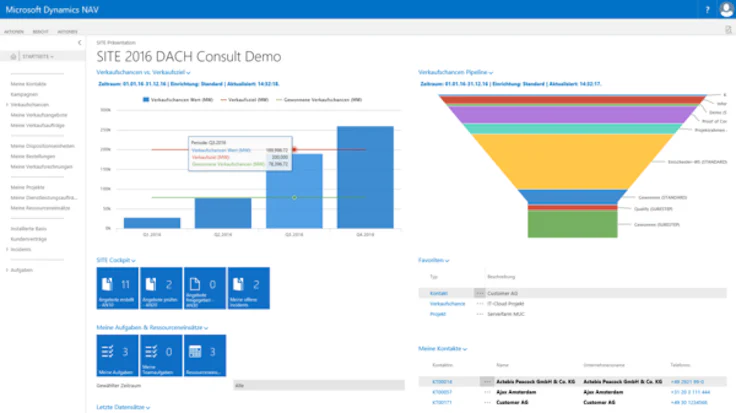Open 'Meine Aufgaben & Ressourceneinsätze' section menu
Viewport: 736px width, 413px height.
click(152, 328)
